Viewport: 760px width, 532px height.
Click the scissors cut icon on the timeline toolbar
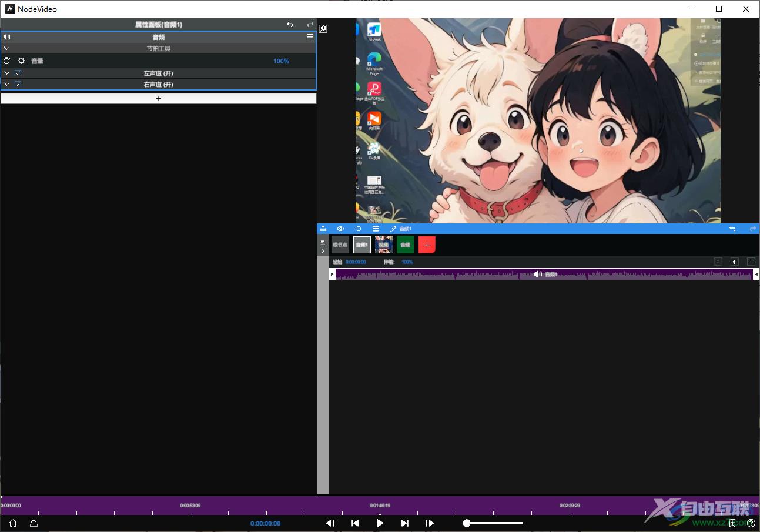point(718,262)
